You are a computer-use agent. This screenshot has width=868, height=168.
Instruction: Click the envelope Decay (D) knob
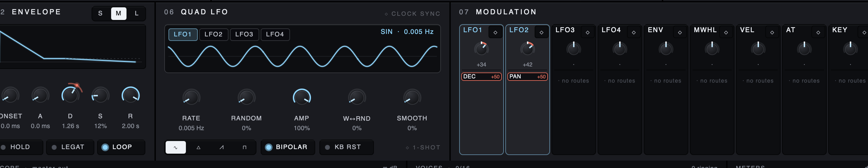pyautogui.click(x=70, y=95)
